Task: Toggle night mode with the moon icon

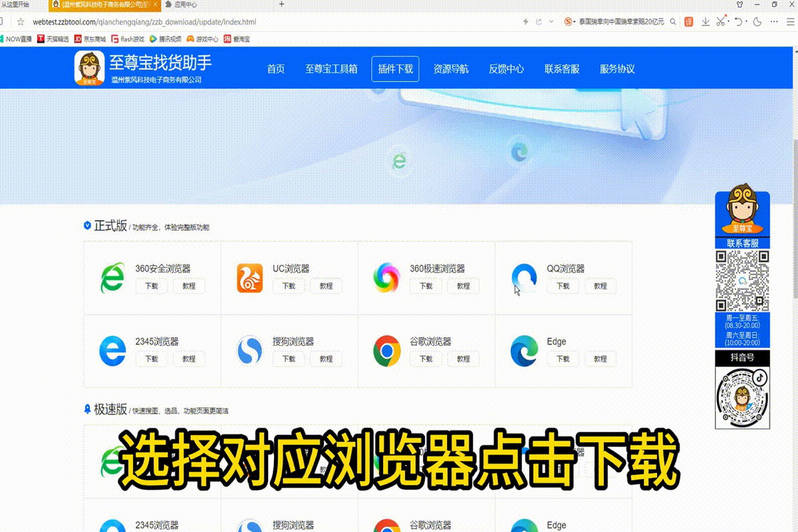Action: click(x=757, y=22)
